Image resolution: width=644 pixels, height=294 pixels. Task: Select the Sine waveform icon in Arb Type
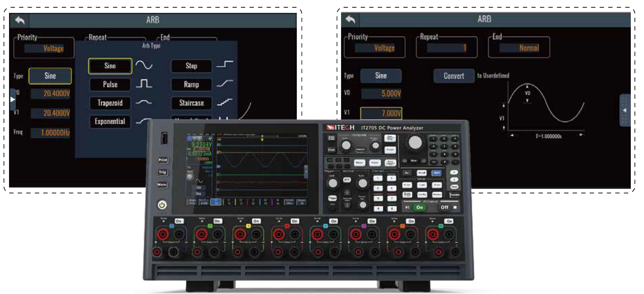point(144,65)
